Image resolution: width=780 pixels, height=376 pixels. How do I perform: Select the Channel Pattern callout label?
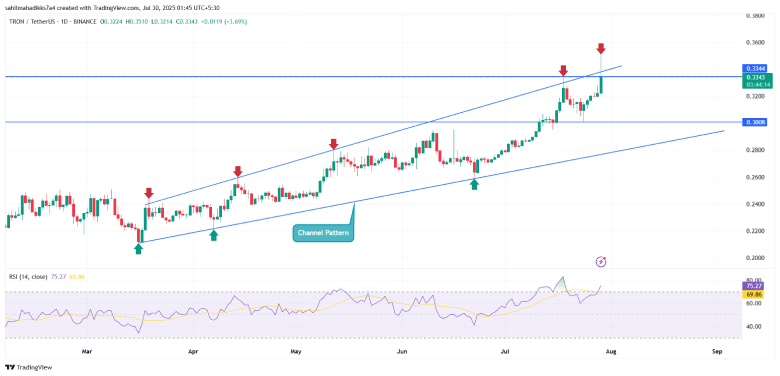(x=323, y=233)
